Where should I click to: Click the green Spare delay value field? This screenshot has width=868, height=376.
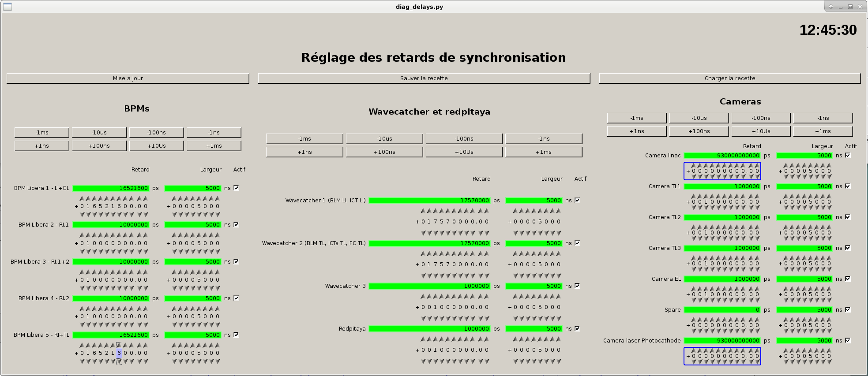tap(722, 310)
